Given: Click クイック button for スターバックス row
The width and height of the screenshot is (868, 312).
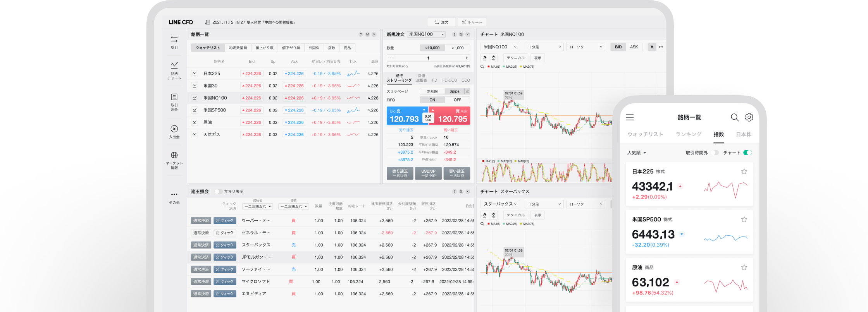Looking at the screenshot, I should tap(225, 245).
